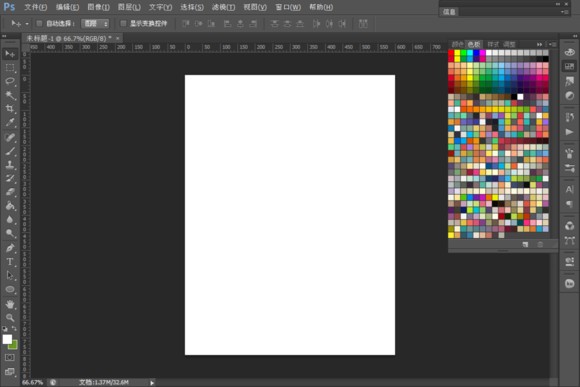
Task: Select the Horizontal Type tool
Action: [10, 262]
